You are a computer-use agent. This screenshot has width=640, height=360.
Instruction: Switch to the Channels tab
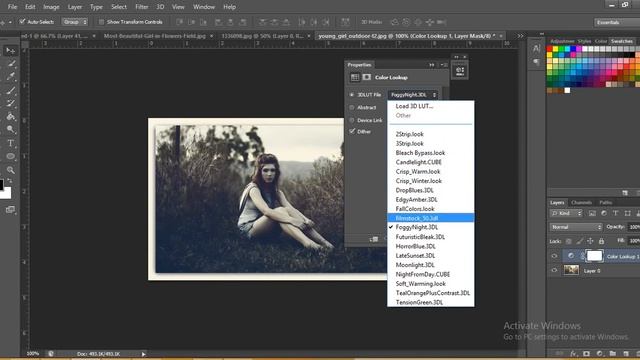click(581, 202)
